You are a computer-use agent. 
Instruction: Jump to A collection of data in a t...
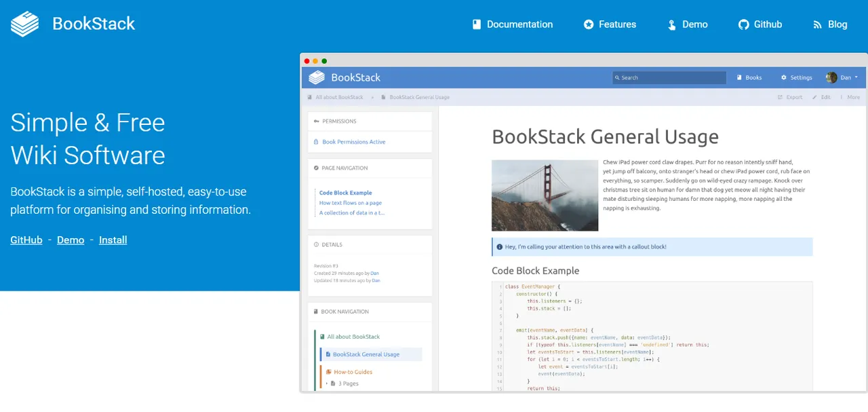point(352,212)
